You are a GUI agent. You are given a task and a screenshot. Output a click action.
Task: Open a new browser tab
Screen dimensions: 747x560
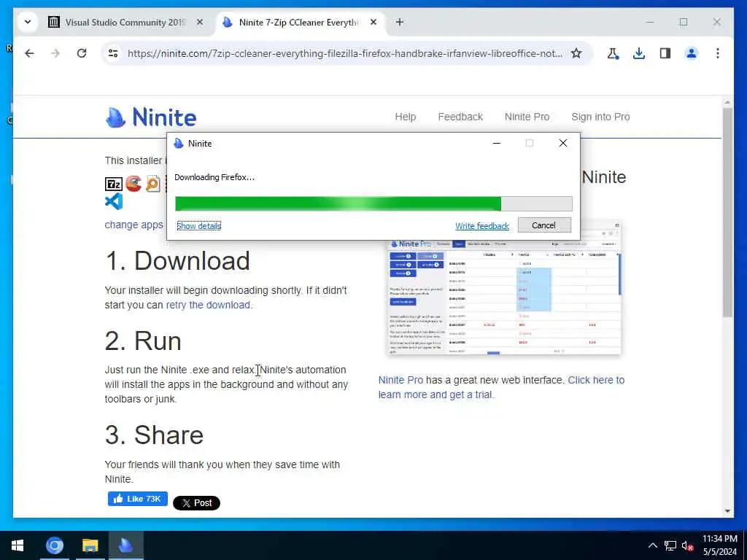(399, 22)
